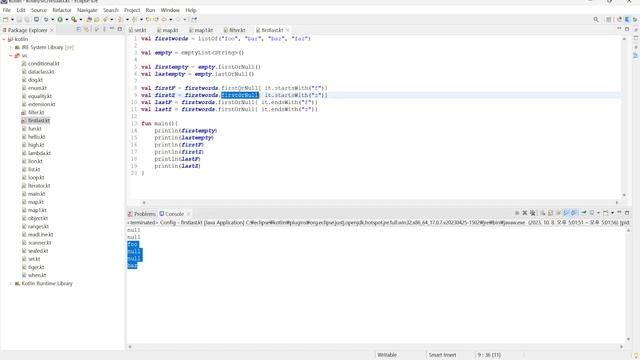This screenshot has width=640, height=360.
Task: Select readLine.kt in Package Explorer
Action: point(40,234)
